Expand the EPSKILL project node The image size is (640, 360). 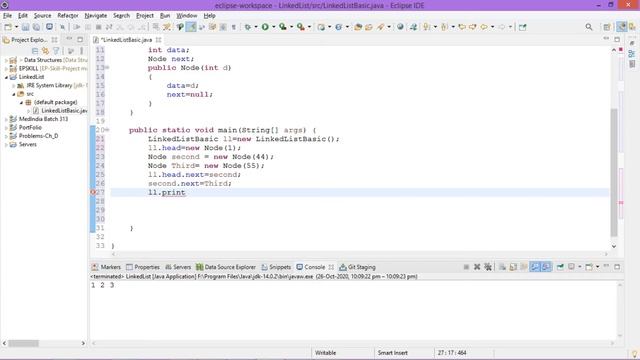point(6,69)
